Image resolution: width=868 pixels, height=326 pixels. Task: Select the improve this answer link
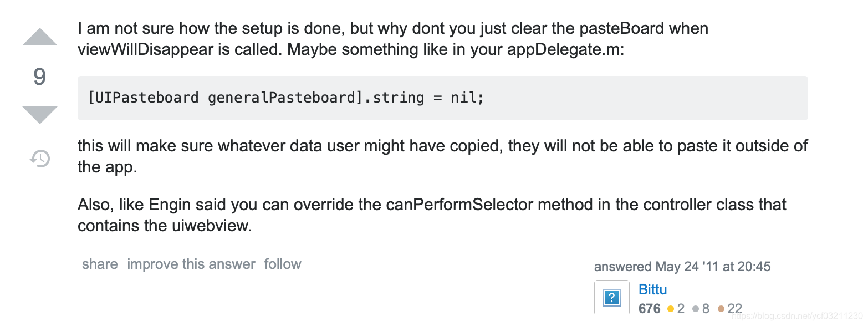191,264
